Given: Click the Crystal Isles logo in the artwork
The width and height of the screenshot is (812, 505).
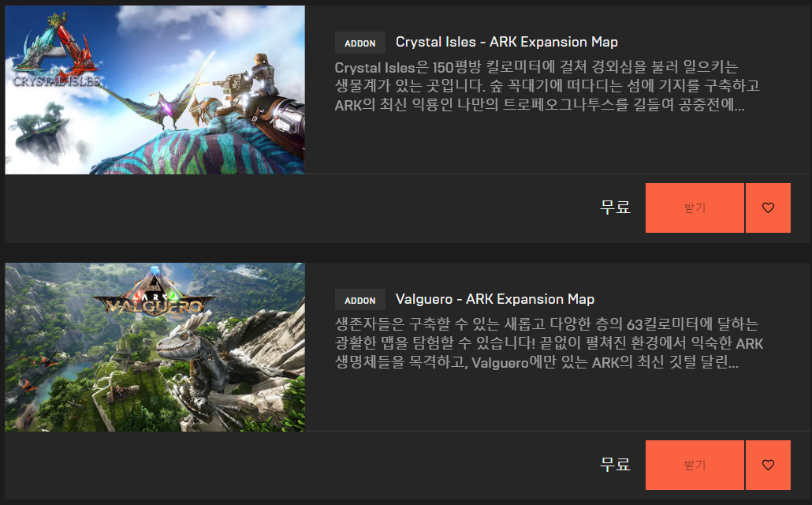Looking at the screenshot, I should [57, 53].
